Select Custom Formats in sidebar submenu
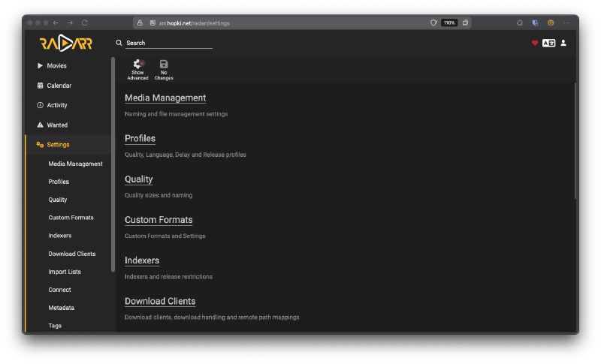Screen dimensions: 601x364 (71, 218)
